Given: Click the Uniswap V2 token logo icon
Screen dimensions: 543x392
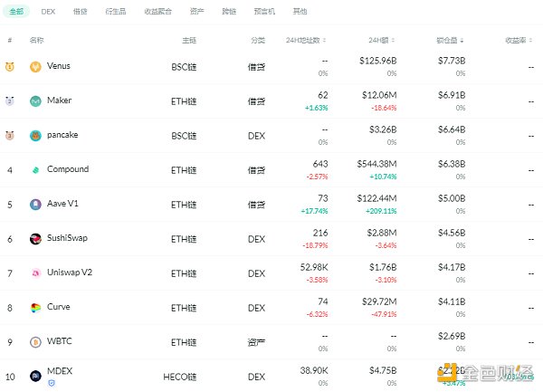Looking at the screenshot, I should tap(35, 273).
